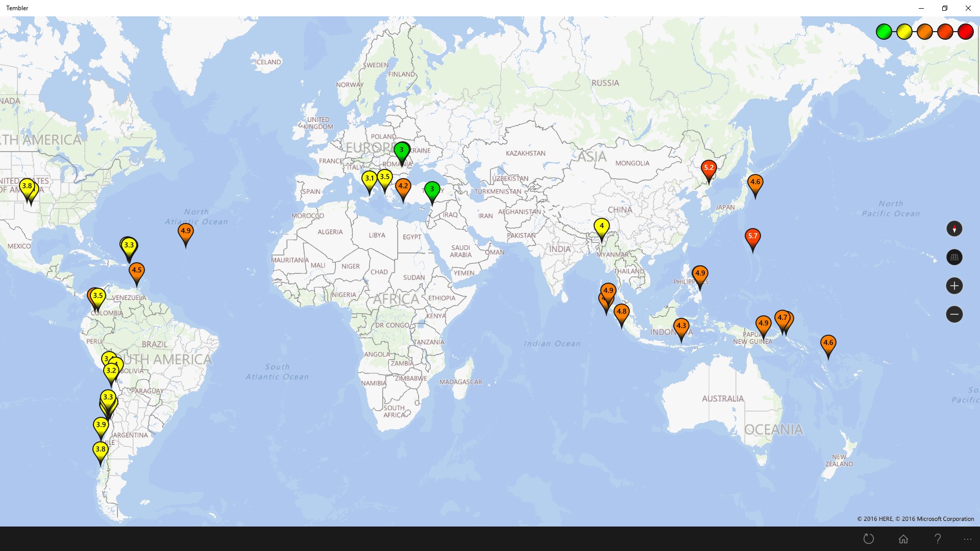Zoom out using the minus icon
Viewport: 980px width, 551px height.
[x=955, y=314]
